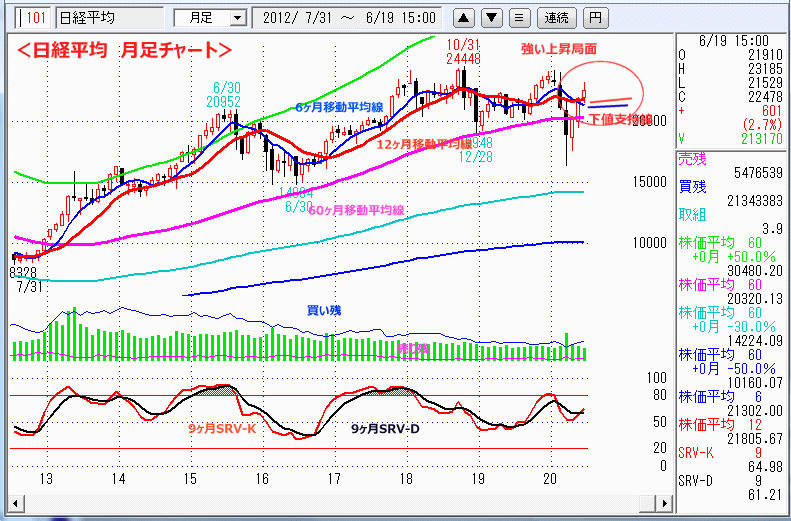Select the 取組 label in side panel

[691, 214]
